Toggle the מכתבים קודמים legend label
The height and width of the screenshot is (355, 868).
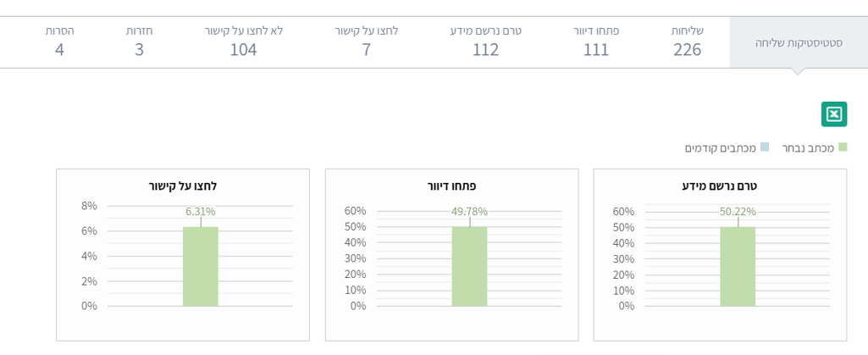point(721,148)
